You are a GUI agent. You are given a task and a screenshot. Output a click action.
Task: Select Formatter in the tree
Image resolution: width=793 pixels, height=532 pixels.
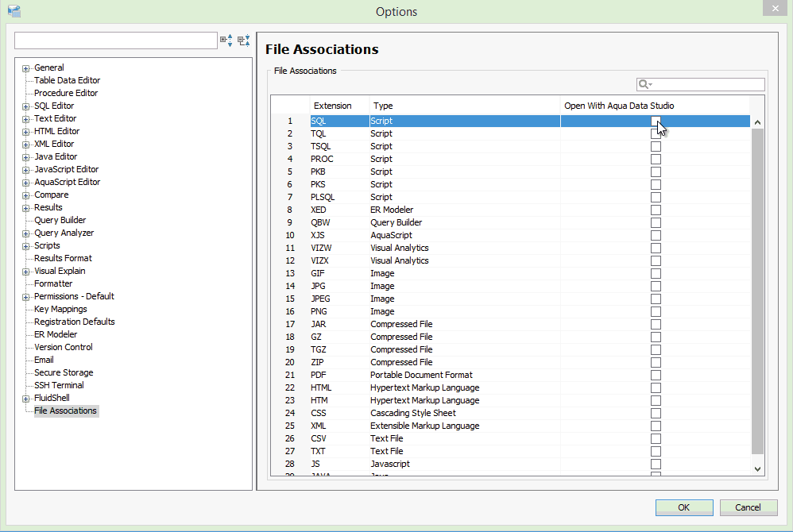53,284
